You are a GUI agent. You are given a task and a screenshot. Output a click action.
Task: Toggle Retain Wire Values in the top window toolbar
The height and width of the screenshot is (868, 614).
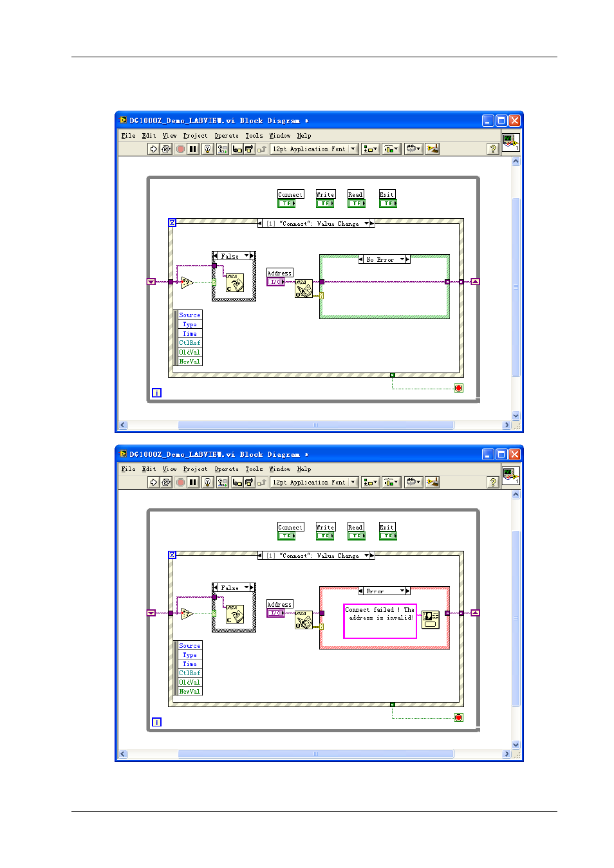click(x=223, y=149)
